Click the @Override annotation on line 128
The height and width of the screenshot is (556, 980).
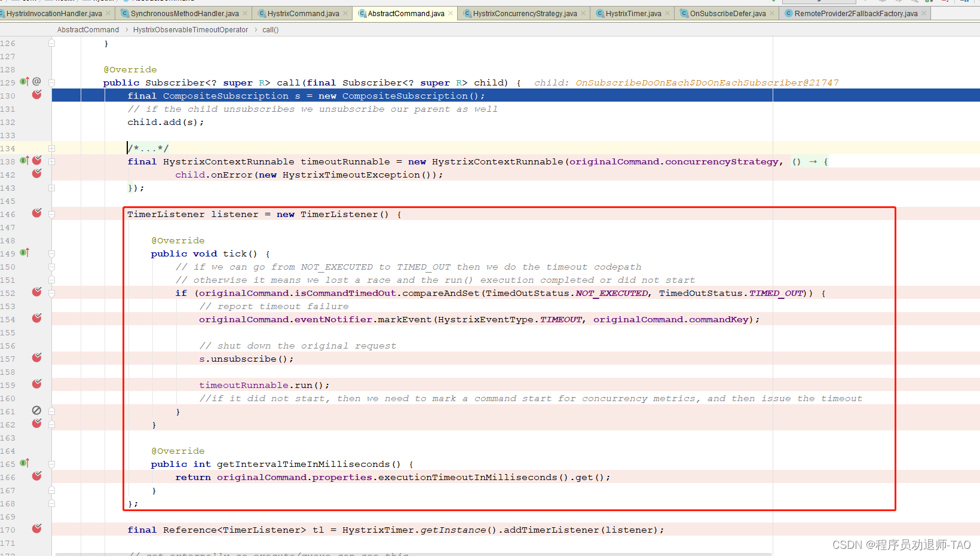pyautogui.click(x=130, y=69)
